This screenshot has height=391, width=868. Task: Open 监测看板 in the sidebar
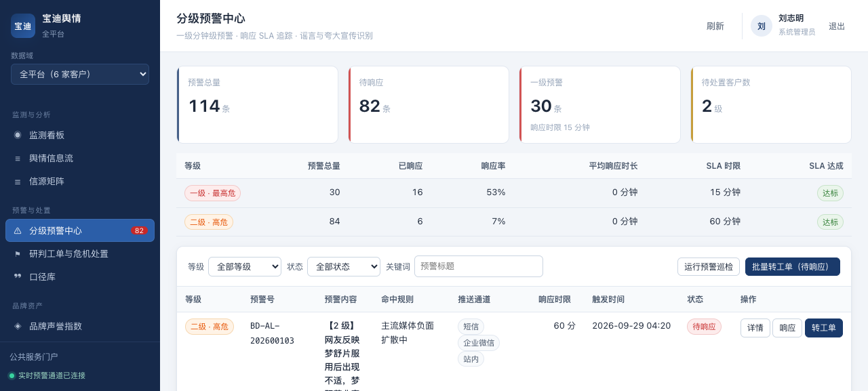point(80,135)
